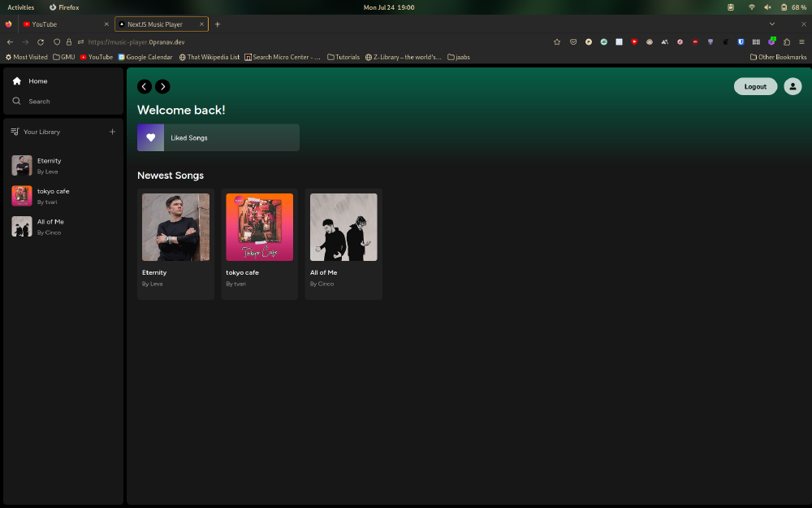Open the tab list dropdown chevron
The width and height of the screenshot is (812, 508).
click(x=772, y=24)
